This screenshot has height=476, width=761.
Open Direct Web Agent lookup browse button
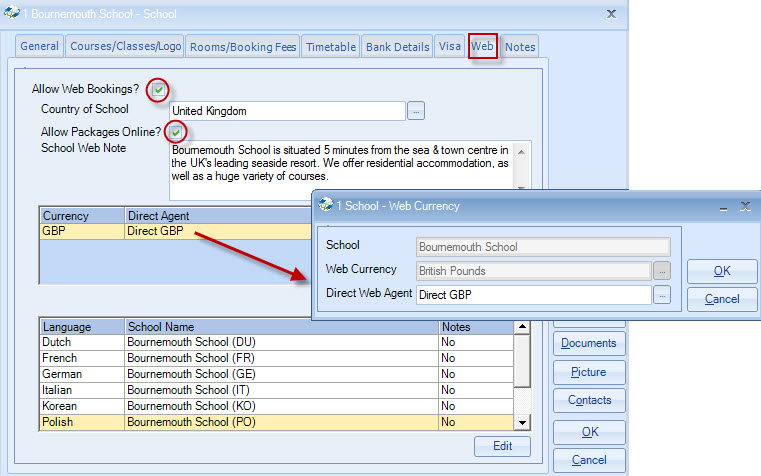tap(661, 295)
